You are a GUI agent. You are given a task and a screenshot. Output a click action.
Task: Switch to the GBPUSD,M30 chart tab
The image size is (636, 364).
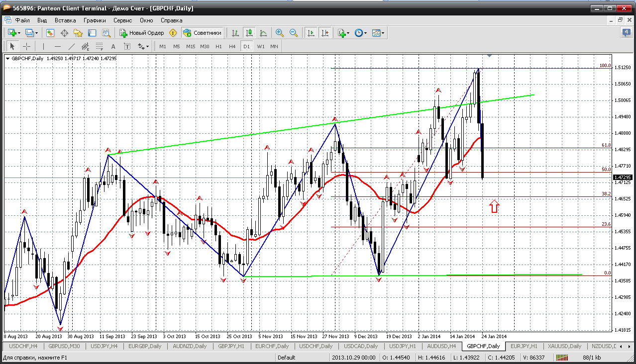(65, 346)
